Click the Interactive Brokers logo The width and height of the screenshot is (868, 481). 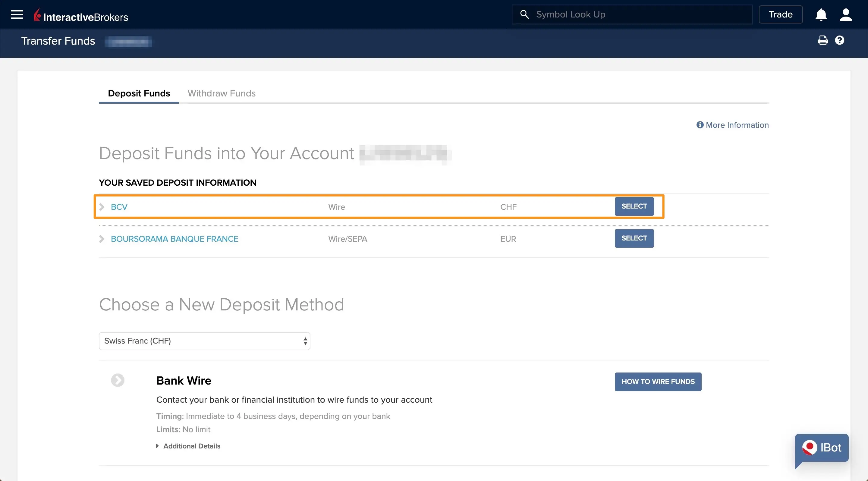pyautogui.click(x=81, y=15)
